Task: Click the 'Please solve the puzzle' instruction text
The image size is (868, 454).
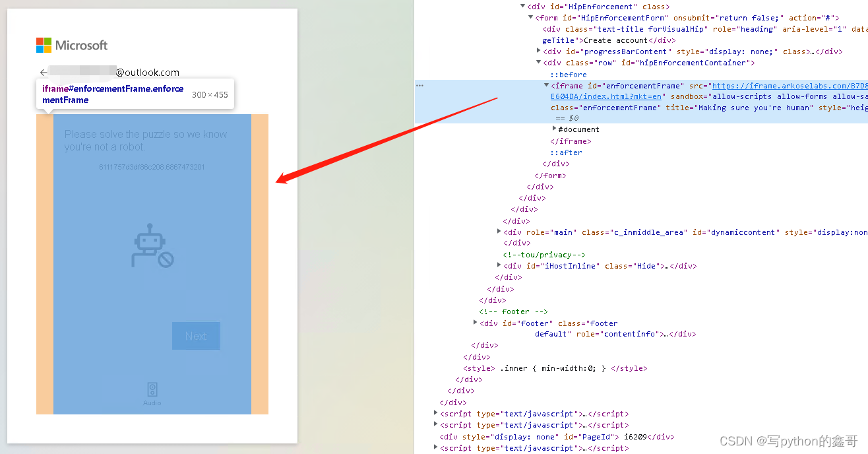Action: (146, 141)
